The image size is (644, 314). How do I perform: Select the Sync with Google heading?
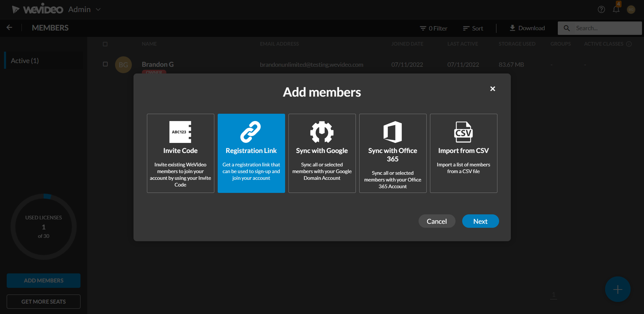pyautogui.click(x=322, y=151)
